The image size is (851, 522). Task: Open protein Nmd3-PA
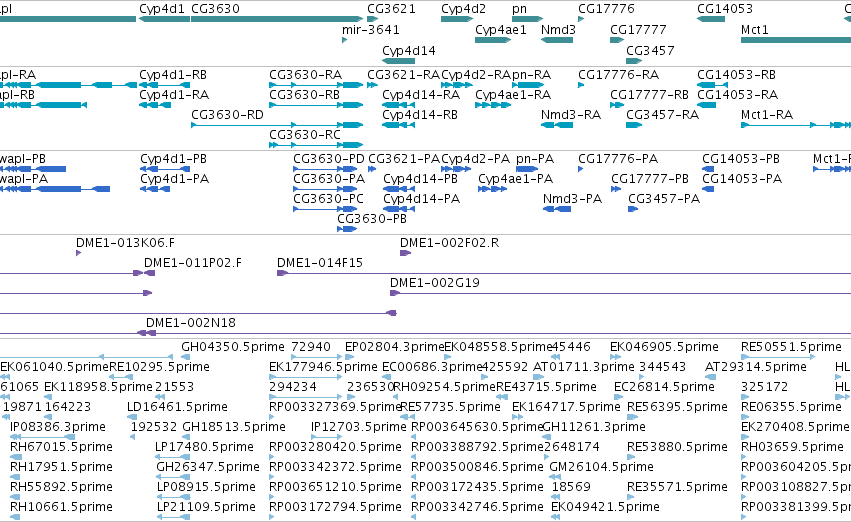pyautogui.click(x=573, y=199)
